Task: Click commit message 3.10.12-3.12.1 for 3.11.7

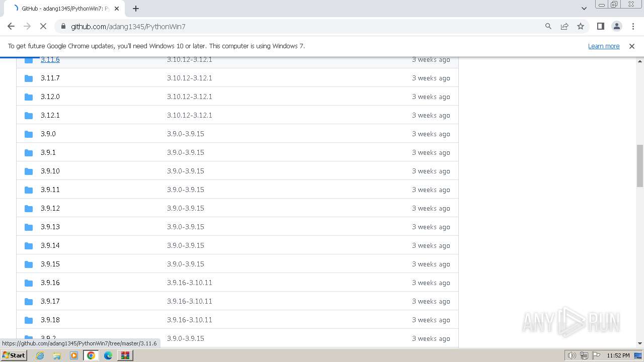Action: point(190,78)
